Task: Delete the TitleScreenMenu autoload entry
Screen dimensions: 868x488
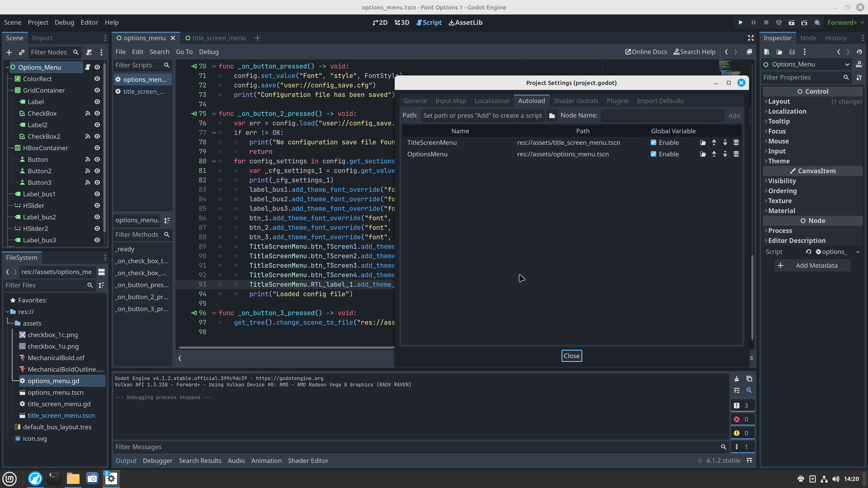Action: tap(736, 143)
